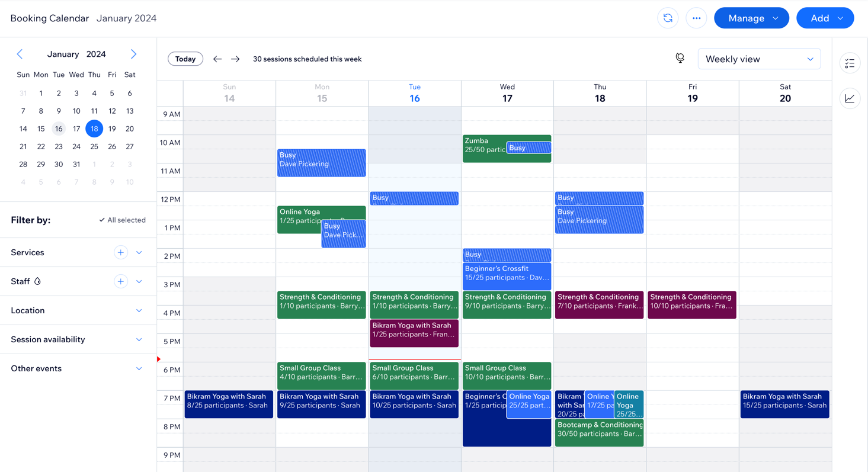Open the analytics chart panel icon
Viewport: 868px width, 472px height.
tap(850, 98)
